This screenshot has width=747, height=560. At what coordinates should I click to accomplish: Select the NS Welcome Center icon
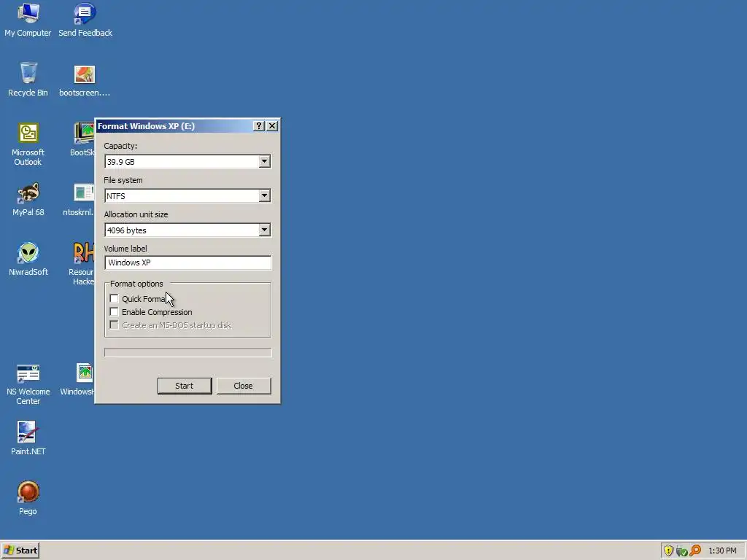tap(28, 384)
